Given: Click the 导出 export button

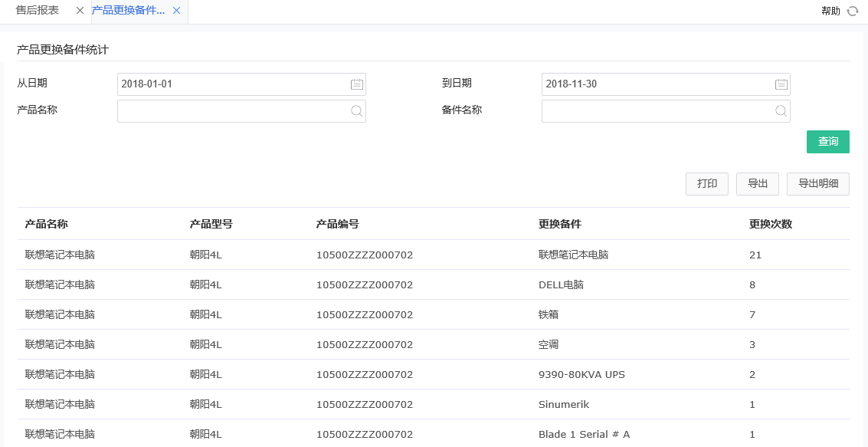Looking at the screenshot, I should coord(757,184).
